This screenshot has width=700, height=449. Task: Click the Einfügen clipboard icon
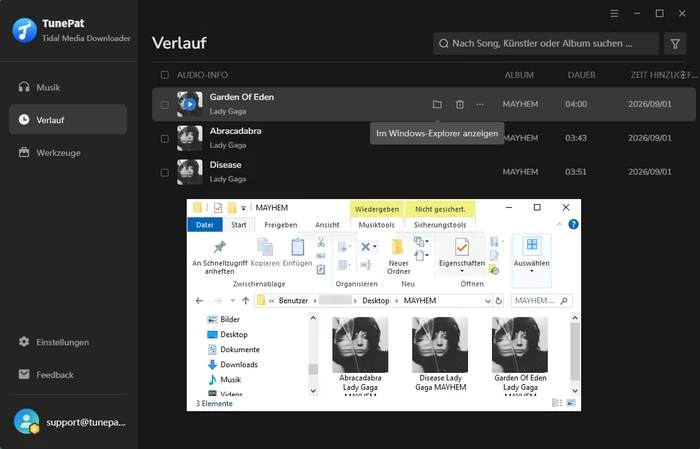297,247
